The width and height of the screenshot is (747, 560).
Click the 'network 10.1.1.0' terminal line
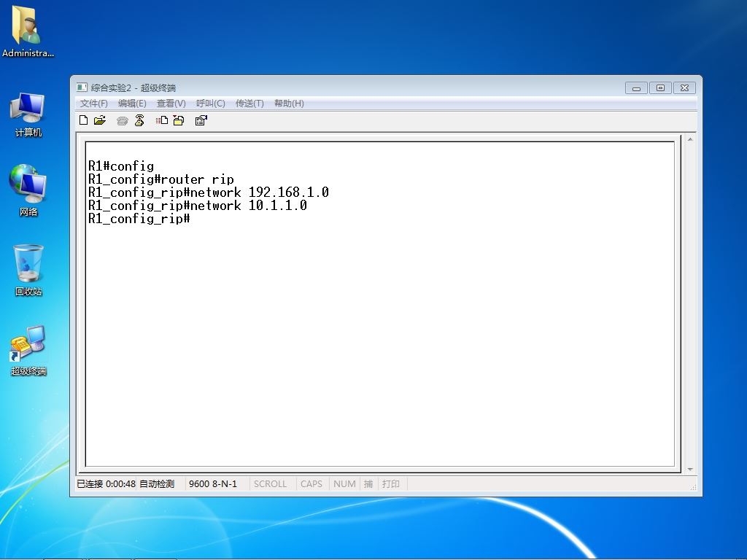198,206
